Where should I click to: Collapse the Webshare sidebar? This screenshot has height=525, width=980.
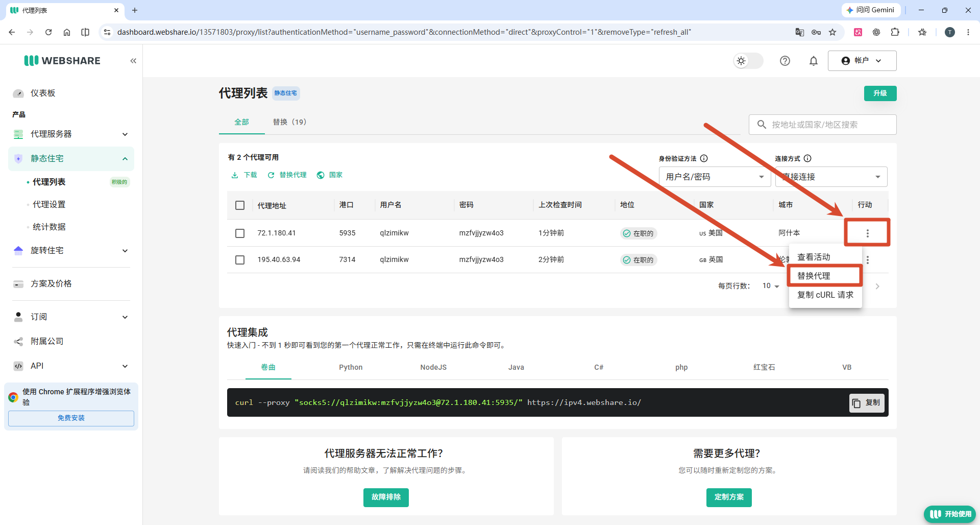[133, 61]
